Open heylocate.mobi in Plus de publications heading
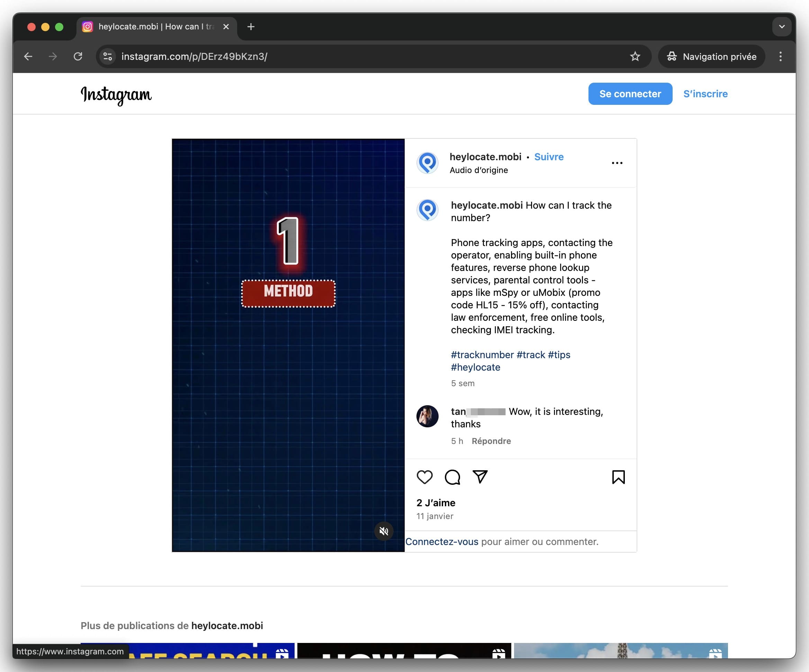Viewport: 809px width, 672px height. pos(227,625)
